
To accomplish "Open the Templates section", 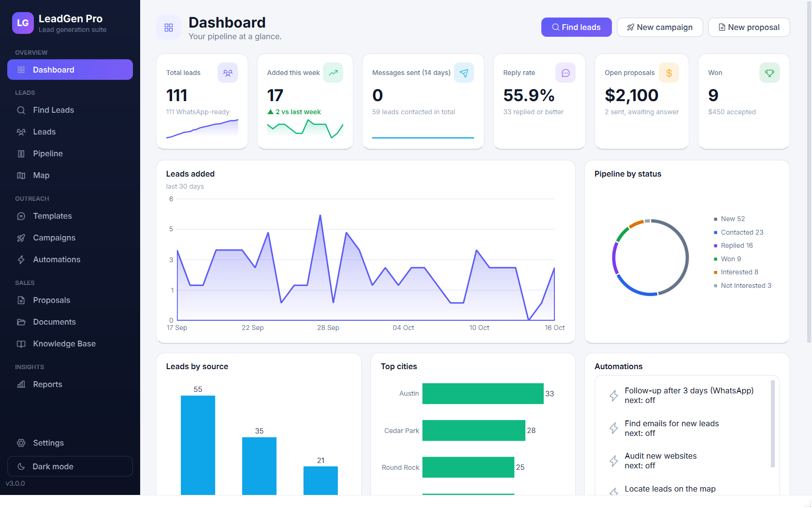I will [x=70, y=216].
